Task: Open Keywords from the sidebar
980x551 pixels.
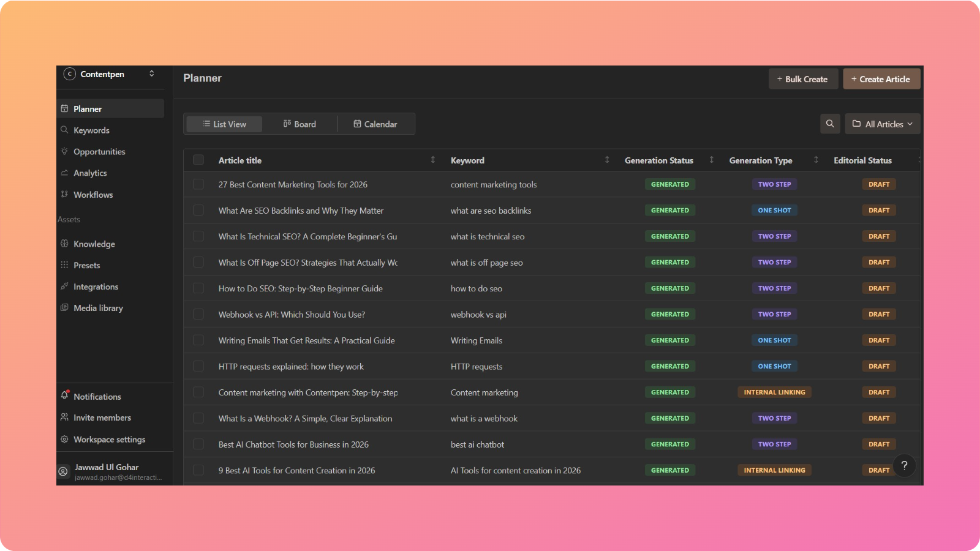Action: pos(91,130)
